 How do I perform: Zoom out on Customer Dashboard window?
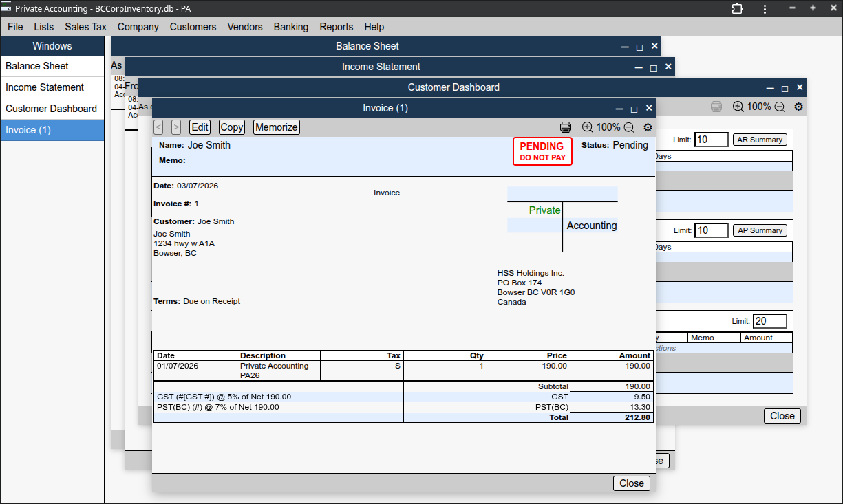click(780, 107)
